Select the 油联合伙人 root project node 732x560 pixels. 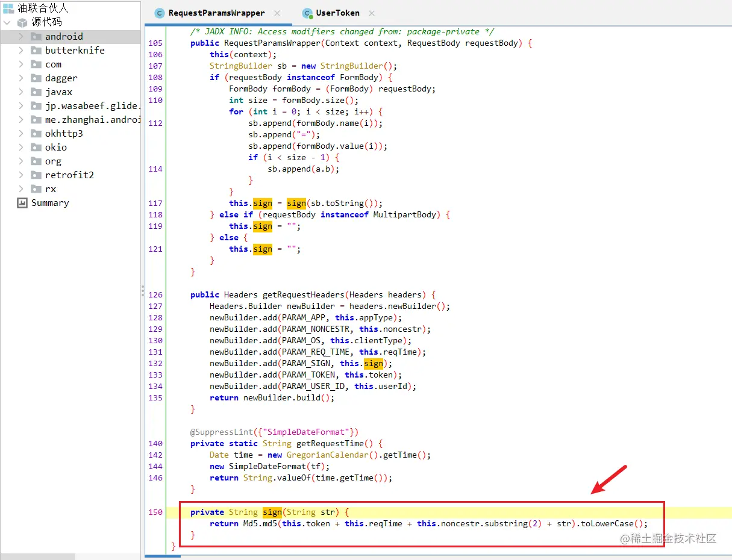(x=43, y=8)
